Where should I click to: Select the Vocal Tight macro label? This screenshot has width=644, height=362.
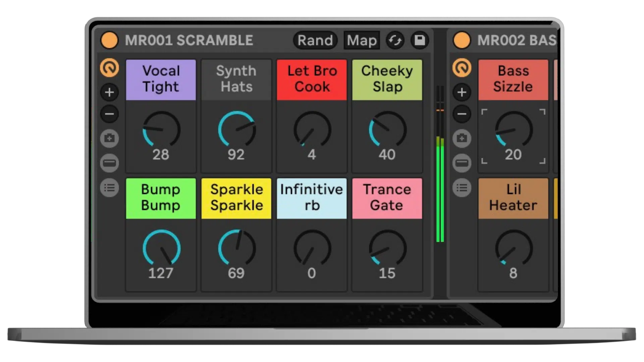point(161,79)
